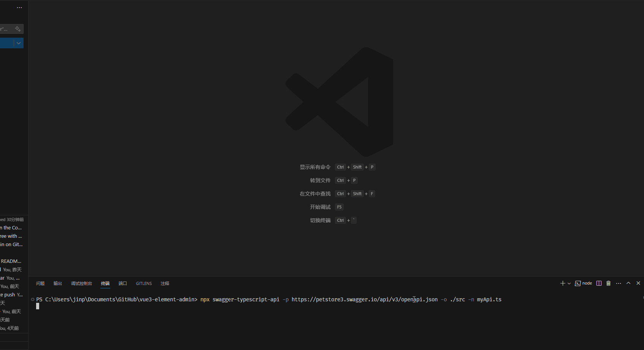Click the ./src output path in terminal
Viewport: 644px width, 350px height.
[457, 300]
